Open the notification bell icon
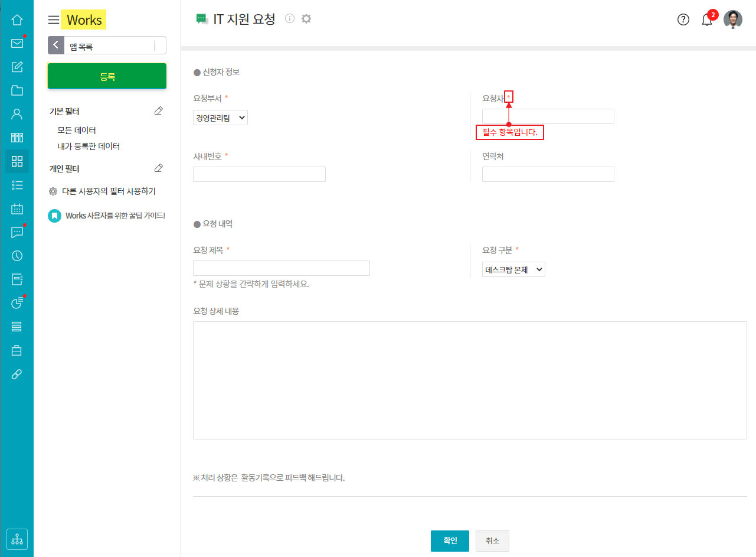756x557 pixels. [706, 20]
